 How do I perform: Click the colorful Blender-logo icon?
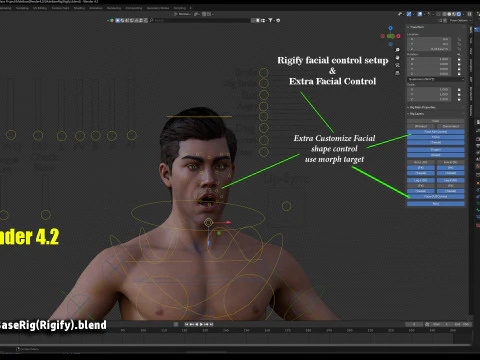112,20
